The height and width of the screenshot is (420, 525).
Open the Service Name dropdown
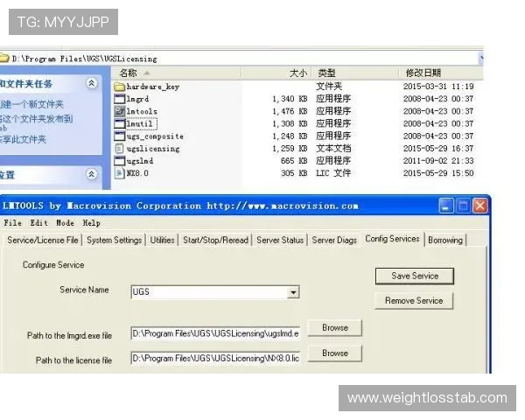tap(293, 292)
